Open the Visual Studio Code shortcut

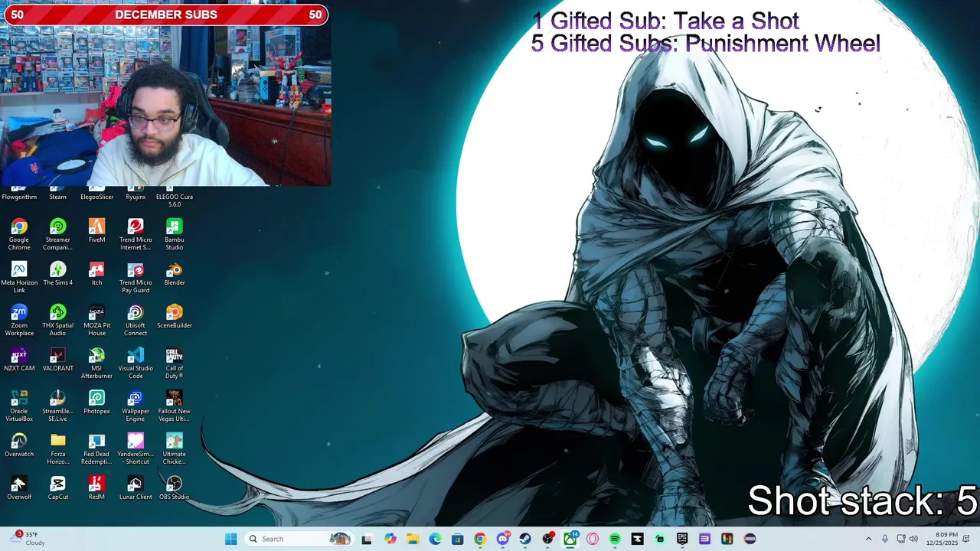[x=136, y=363]
